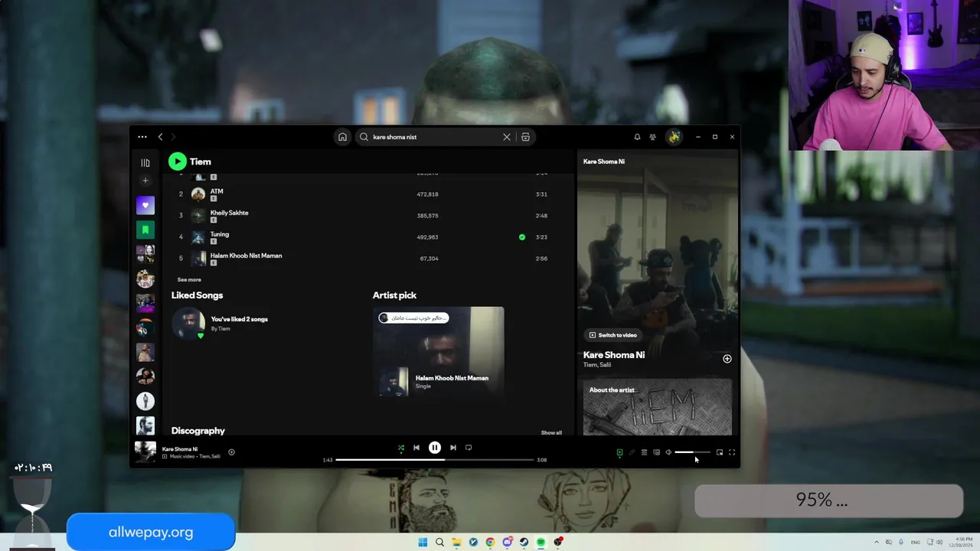Image resolution: width=980 pixels, height=551 pixels.
Task: Open Halam Khoob Nist Maman single in Artist pick
Action: click(452, 378)
